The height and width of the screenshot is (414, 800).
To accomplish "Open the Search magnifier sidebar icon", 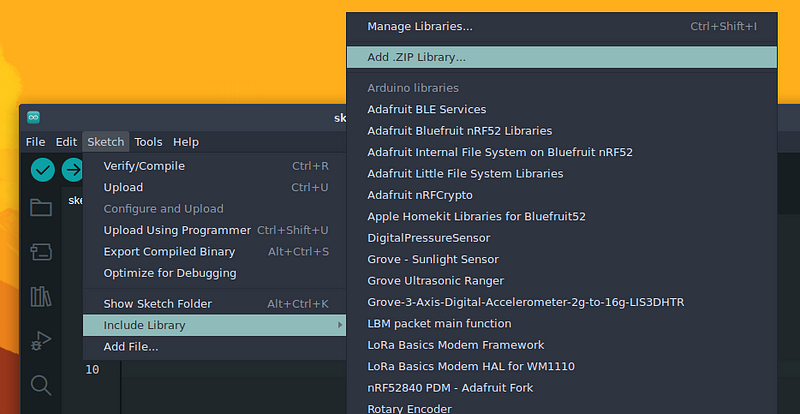I will 41,385.
